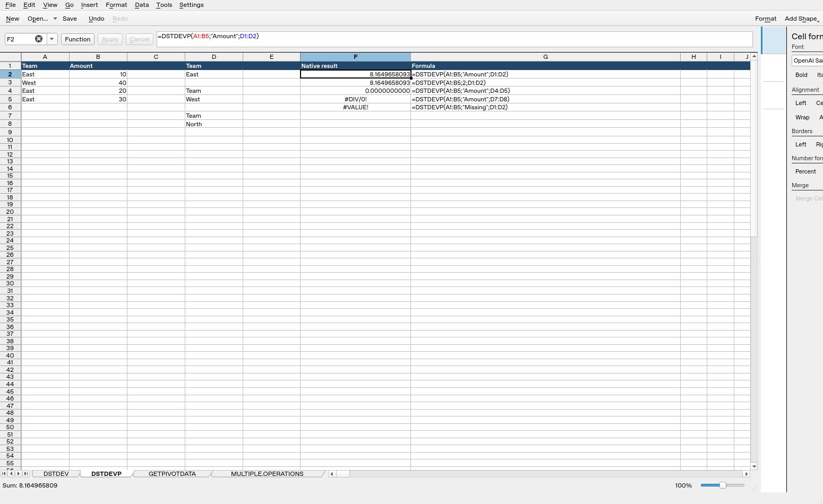
Task: Click in the formula input field
Action: tap(455, 39)
